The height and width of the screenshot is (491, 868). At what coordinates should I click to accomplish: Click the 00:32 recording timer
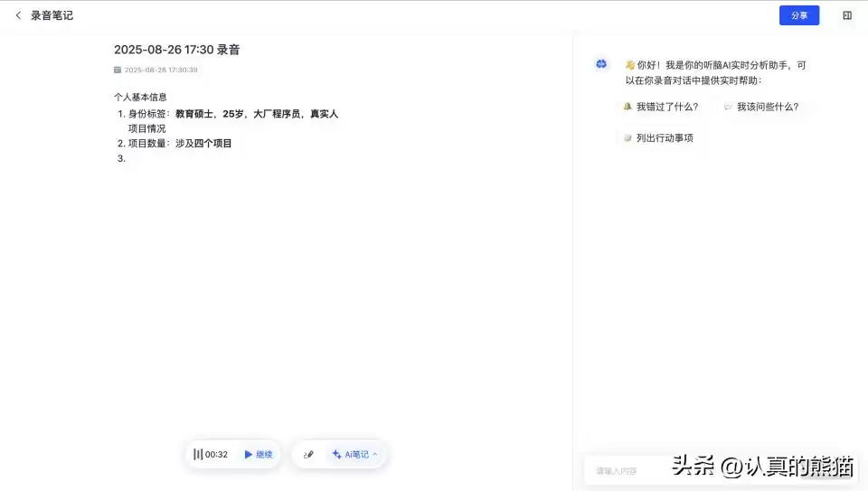216,455
